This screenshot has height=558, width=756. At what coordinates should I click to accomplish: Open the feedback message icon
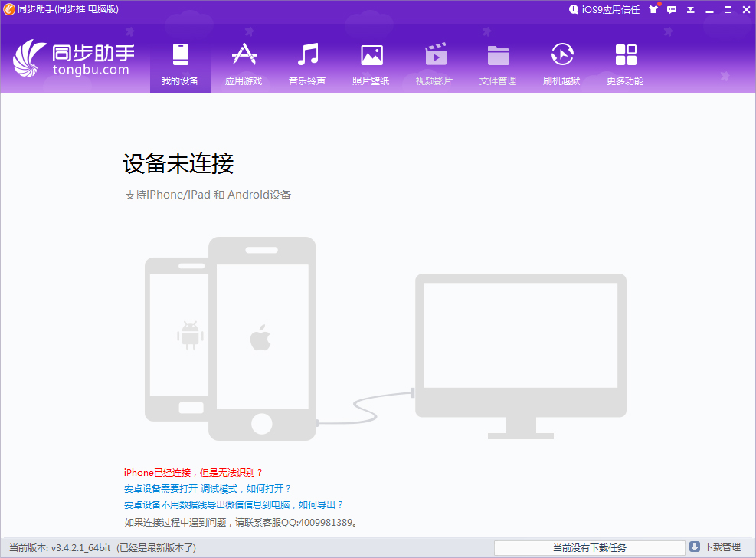[673, 10]
